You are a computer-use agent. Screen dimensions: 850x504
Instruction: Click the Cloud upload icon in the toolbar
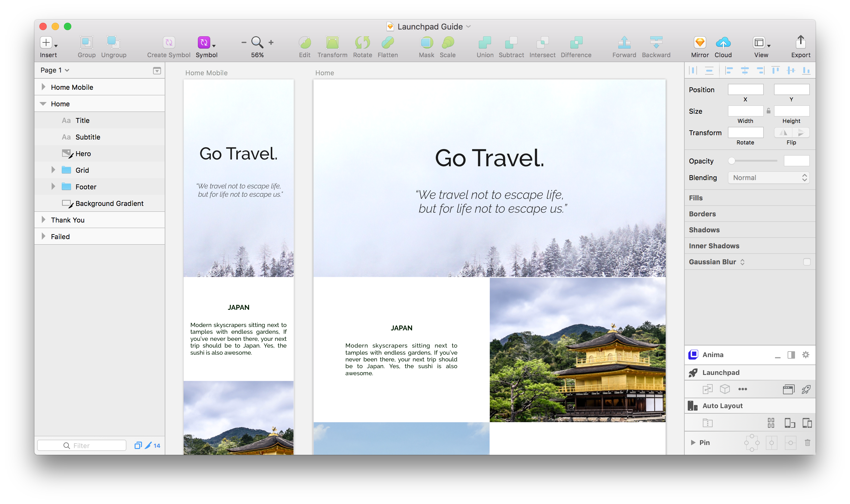click(724, 43)
